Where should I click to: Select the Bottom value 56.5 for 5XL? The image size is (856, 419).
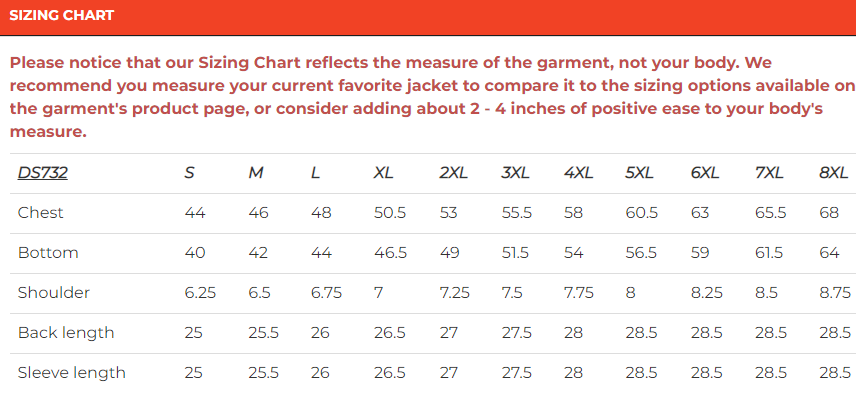[641, 253]
